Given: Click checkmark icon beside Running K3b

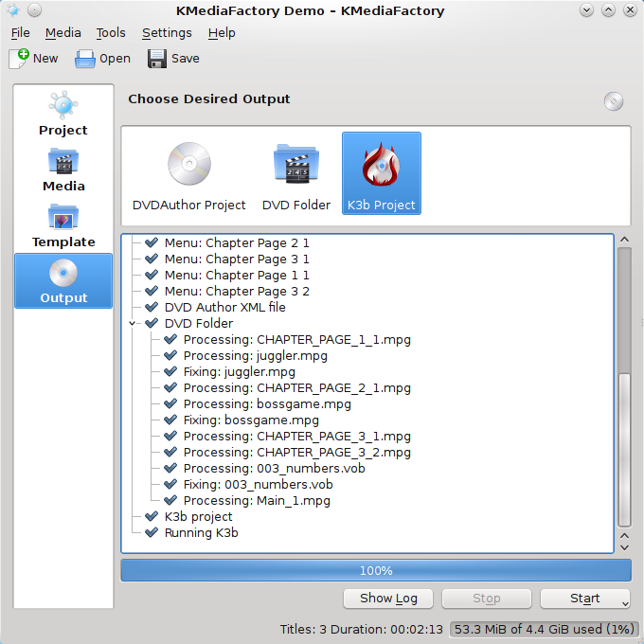Looking at the screenshot, I should [x=152, y=532].
